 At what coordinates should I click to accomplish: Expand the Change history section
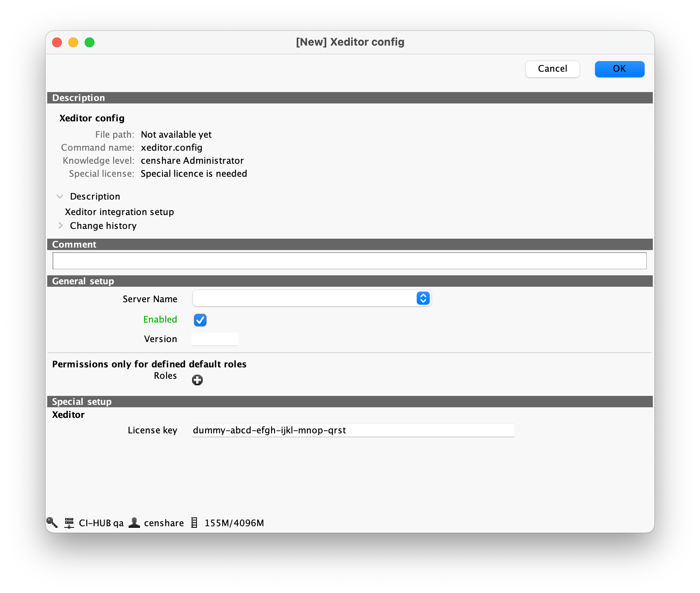click(60, 226)
